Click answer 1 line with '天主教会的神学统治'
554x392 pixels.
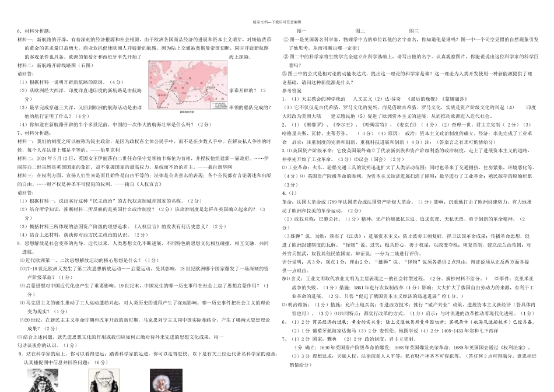coord(374,99)
